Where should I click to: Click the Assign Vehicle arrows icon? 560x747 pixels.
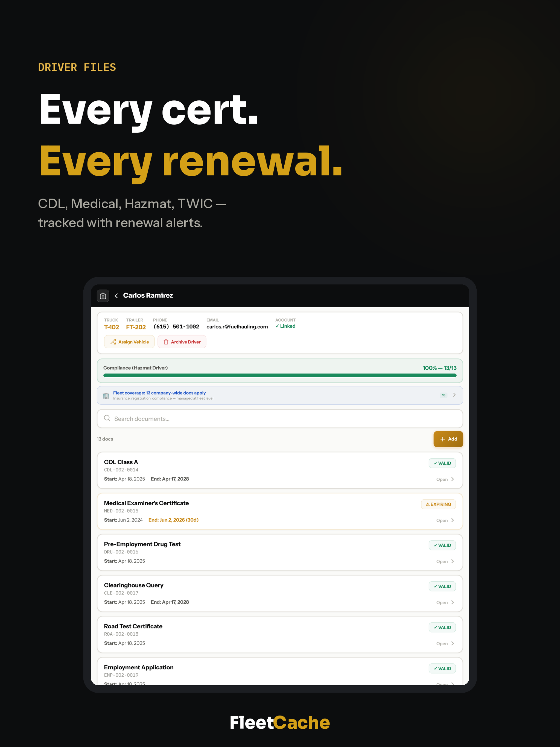point(113,342)
